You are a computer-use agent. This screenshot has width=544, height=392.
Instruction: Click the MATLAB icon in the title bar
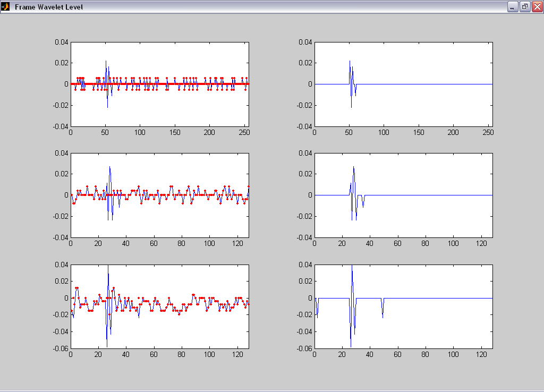click(x=5, y=7)
